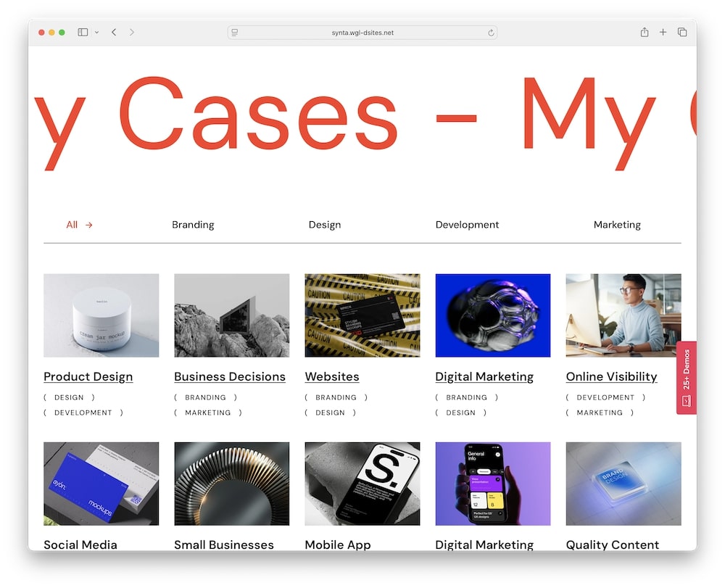Screen dimensions: 725x588
Task: Open the blue aydın business card thumbnail
Action: click(x=101, y=484)
